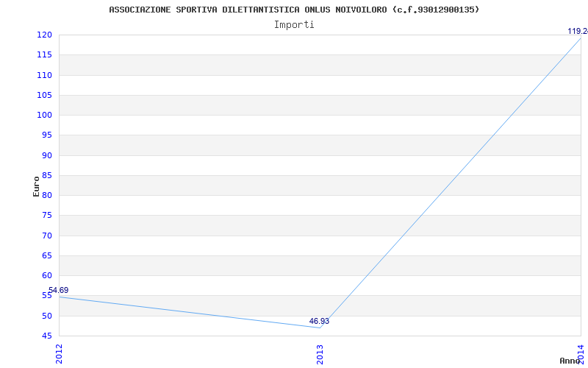Click the 65 y-axis tick value
588x368 pixels.
click(x=46, y=255)
